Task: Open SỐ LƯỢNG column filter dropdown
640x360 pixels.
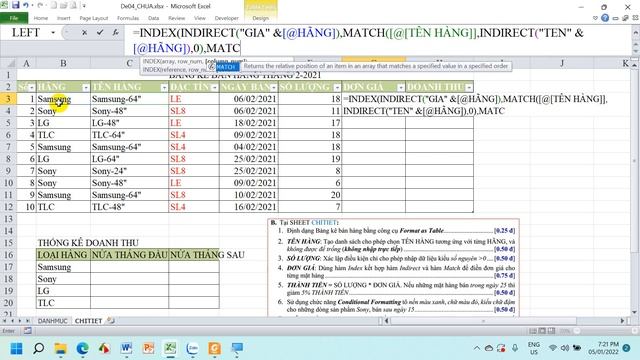Action: click(x=337, y=87)
